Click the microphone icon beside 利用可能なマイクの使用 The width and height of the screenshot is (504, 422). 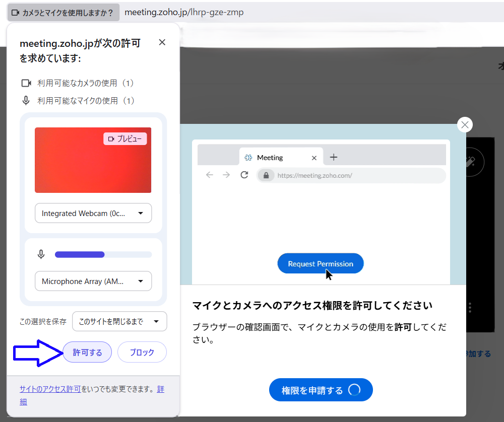(26, 101)
